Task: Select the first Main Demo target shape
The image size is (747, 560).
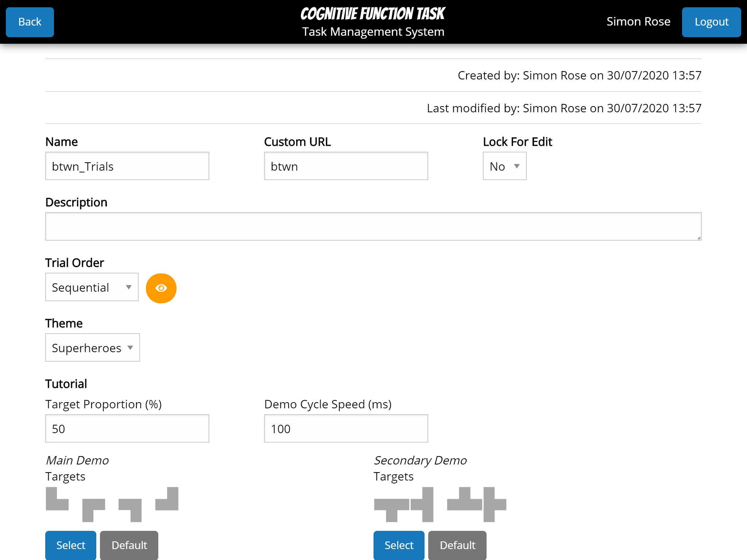Action: click(x=57, y=499)
